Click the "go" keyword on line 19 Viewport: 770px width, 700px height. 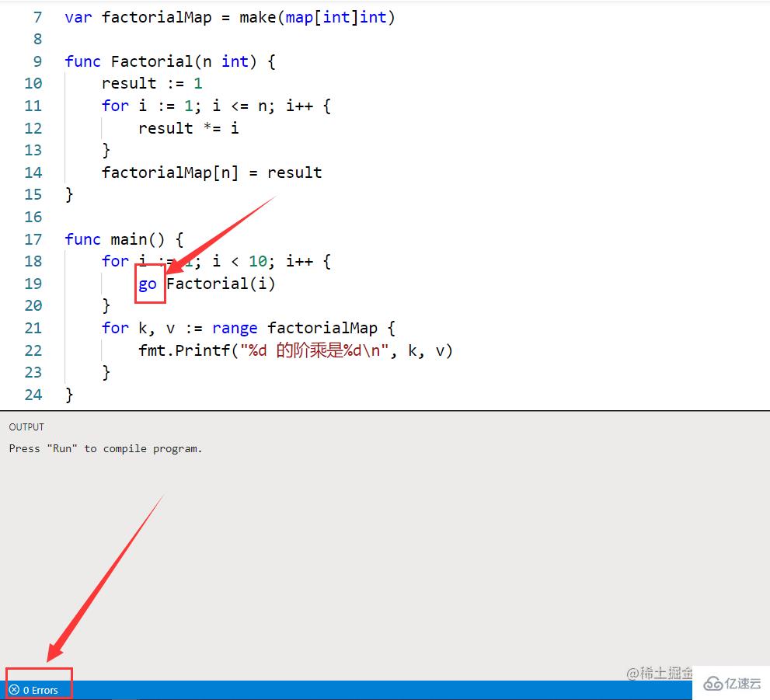pyautogui.click(x=148, y=284)
